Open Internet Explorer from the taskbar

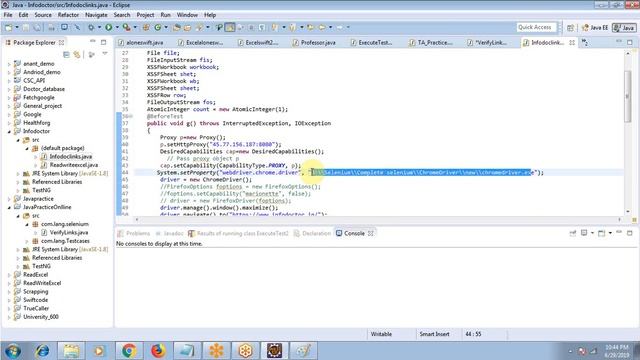[x=42, y=351]
